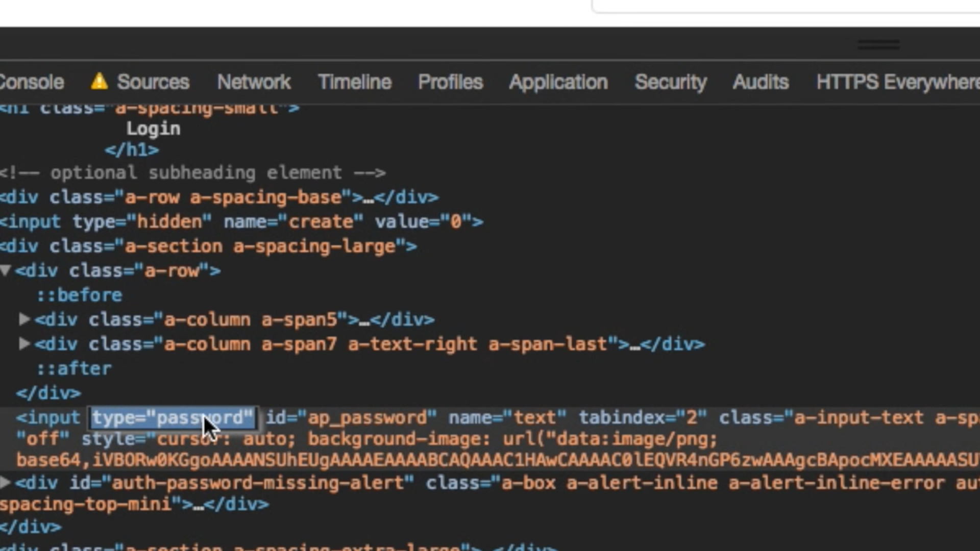Switch to the Application tab
980x551 pixels.
pos(558,82)
